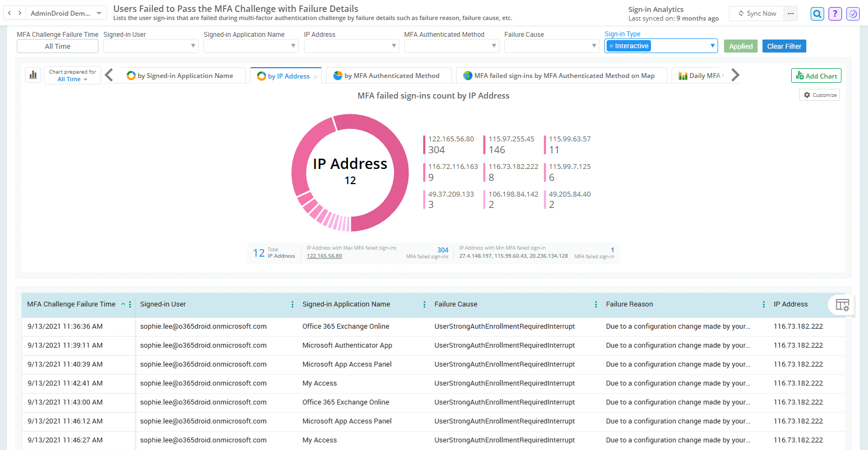Remove the Interactive sign-in type tag

point(611,46)
